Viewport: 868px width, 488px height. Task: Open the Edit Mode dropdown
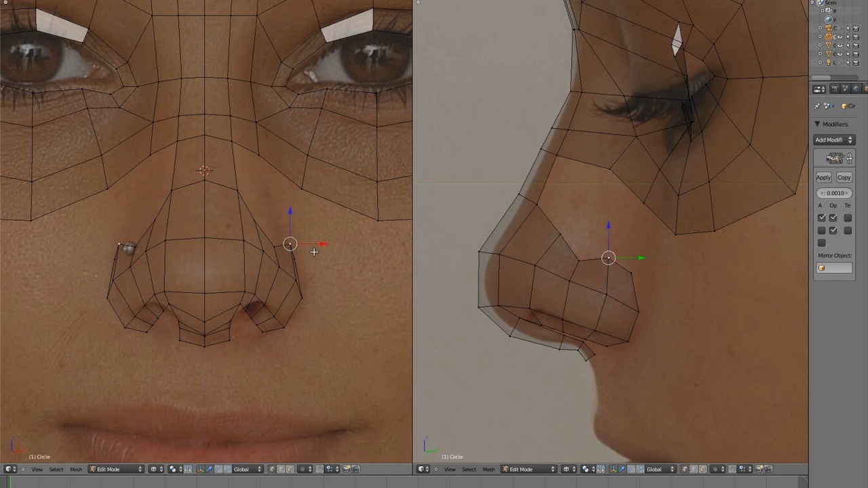pos(115,469)
